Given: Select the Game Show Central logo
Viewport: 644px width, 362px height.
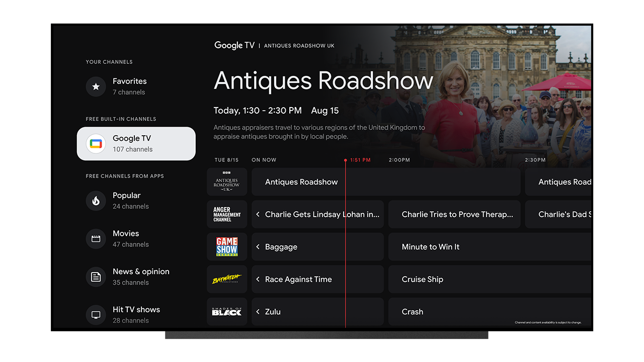Looking at the screenshot, I should (227, 246).
